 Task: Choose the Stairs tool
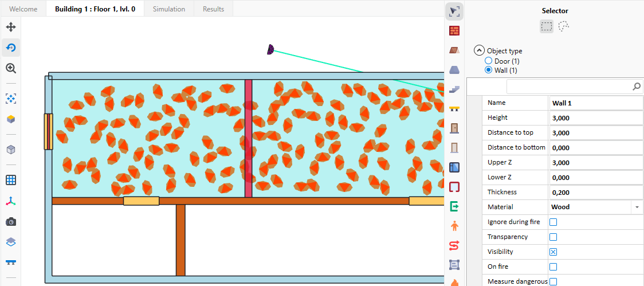coord(454,89)
